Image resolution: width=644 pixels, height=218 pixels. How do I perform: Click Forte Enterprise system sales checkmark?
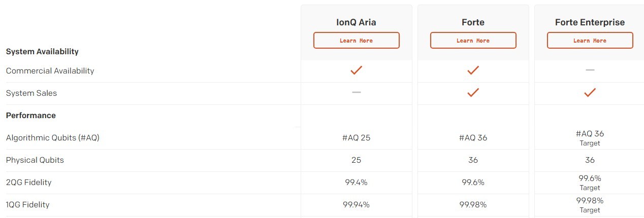(590, 93)
